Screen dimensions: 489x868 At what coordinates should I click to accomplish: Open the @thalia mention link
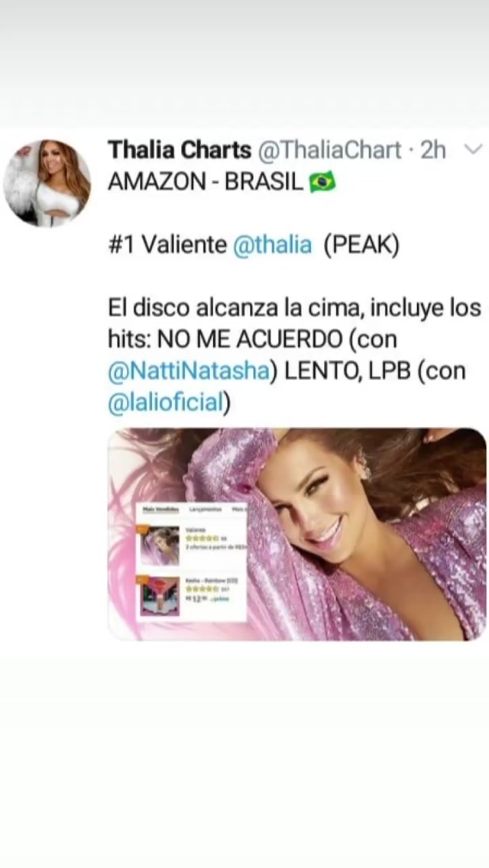(x=273, y=245)
